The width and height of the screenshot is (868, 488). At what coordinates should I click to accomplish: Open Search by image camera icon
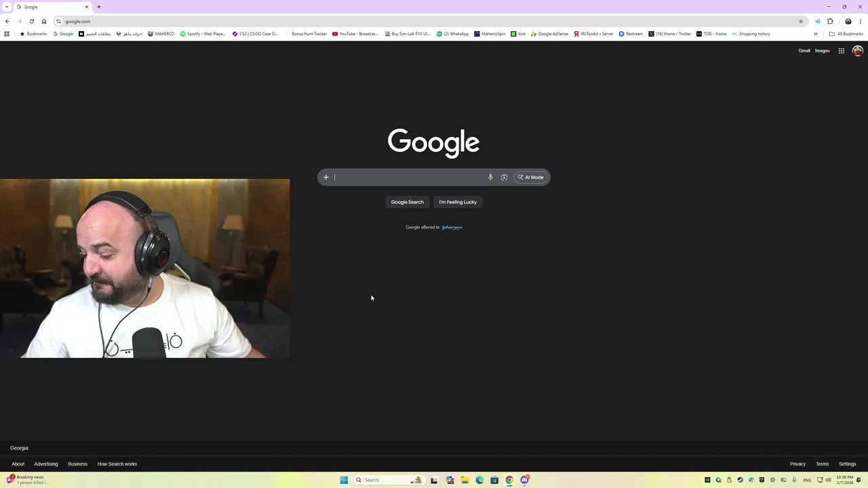click(504, 178)
